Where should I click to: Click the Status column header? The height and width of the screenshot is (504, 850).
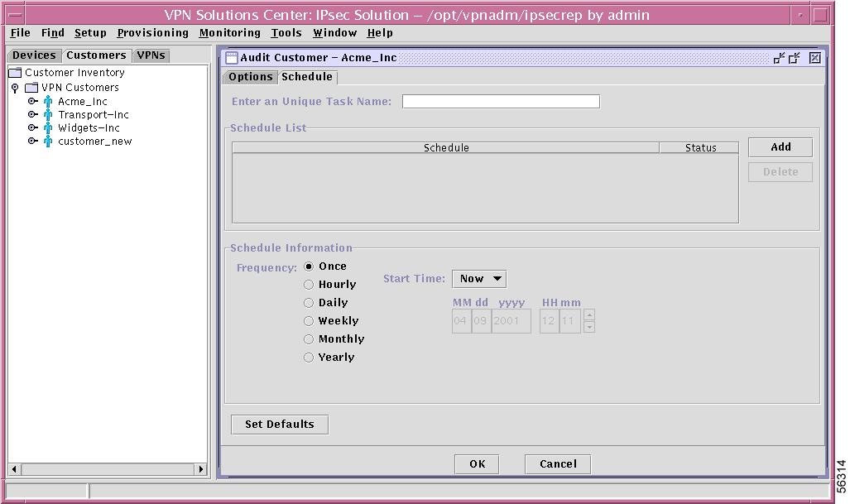click(699, 148)
